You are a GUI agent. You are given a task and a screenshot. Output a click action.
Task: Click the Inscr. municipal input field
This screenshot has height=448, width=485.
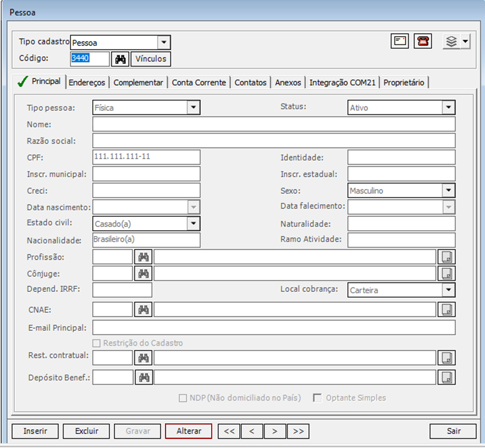(146, 174)
